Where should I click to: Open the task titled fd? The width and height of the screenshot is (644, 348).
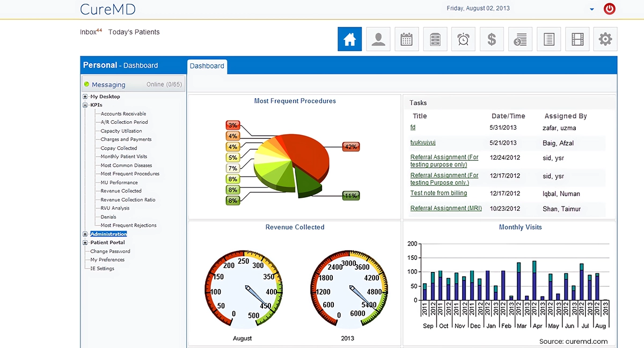[x=413, y=127]
